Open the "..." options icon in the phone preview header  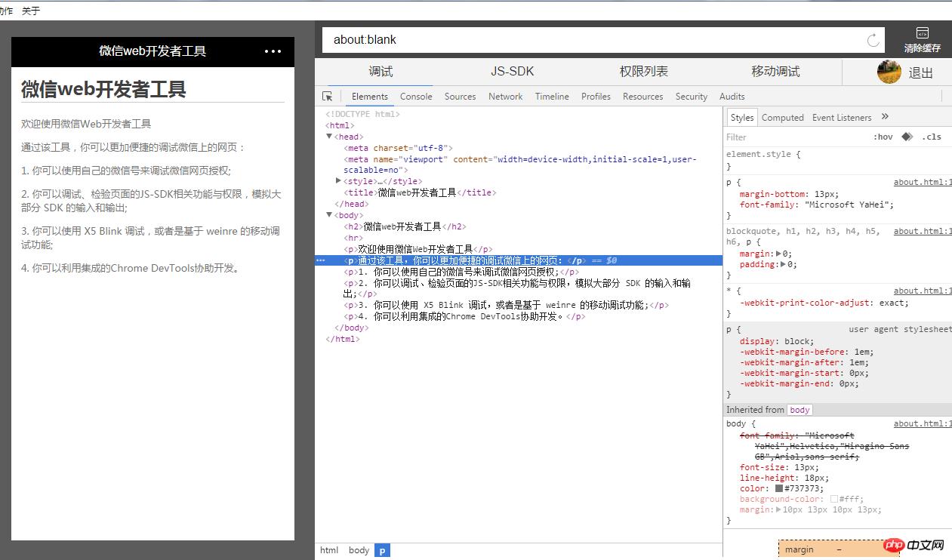coord(271,51)
